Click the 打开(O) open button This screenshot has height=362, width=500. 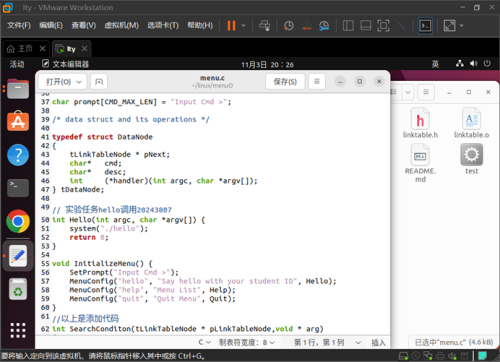[59, 82]
